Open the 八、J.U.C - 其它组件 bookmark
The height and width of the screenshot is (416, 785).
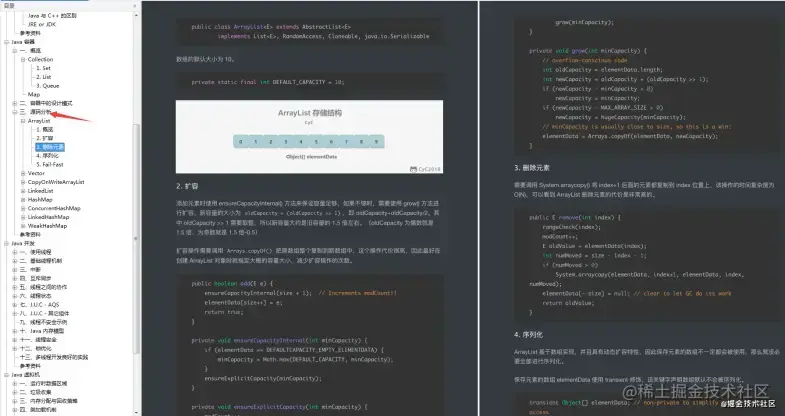click(x=45, y=313)
